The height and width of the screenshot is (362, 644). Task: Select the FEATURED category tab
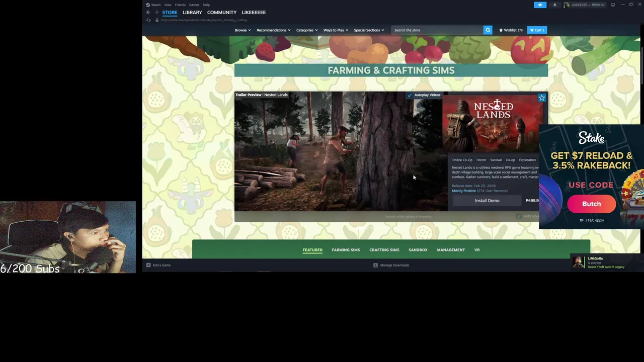click(312, 250)
